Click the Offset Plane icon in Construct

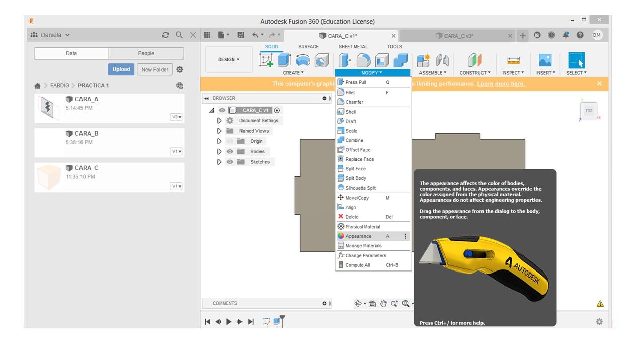pyautogui.click(x=475, y=60)
